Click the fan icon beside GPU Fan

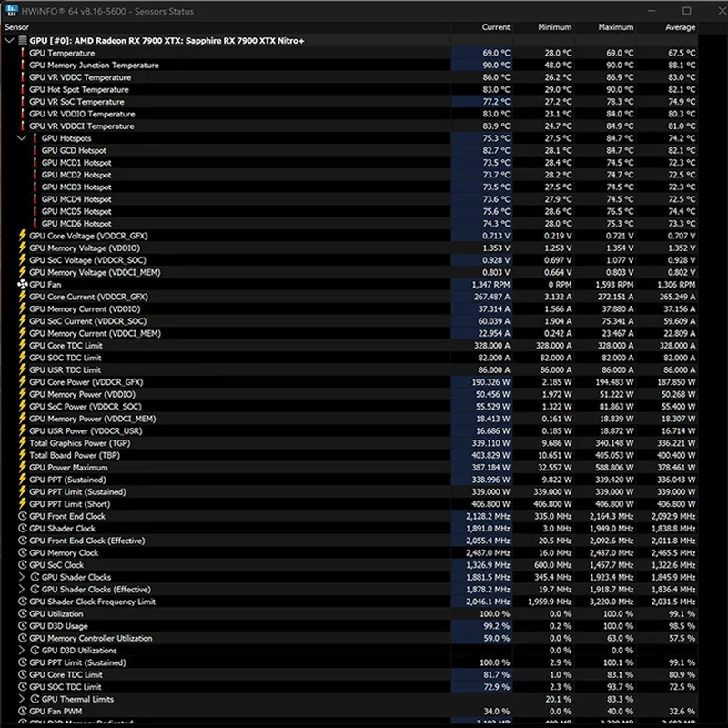(23, 285)
